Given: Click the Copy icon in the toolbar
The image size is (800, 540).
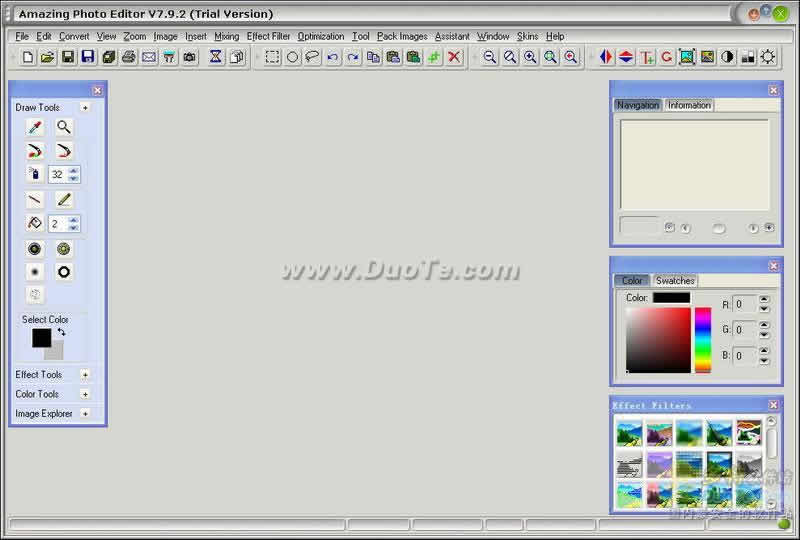Looking at the screenshot, I should point(373,57).
